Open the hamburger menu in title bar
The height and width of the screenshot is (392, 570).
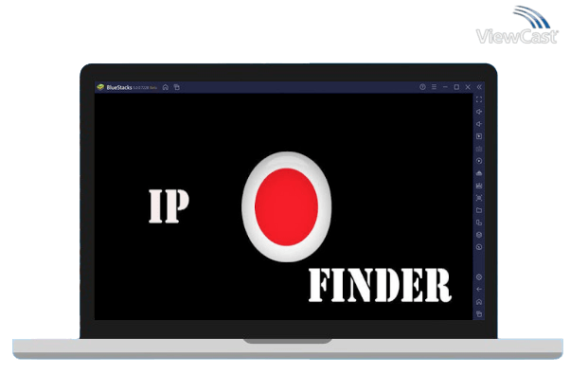(x=434, y=87)
